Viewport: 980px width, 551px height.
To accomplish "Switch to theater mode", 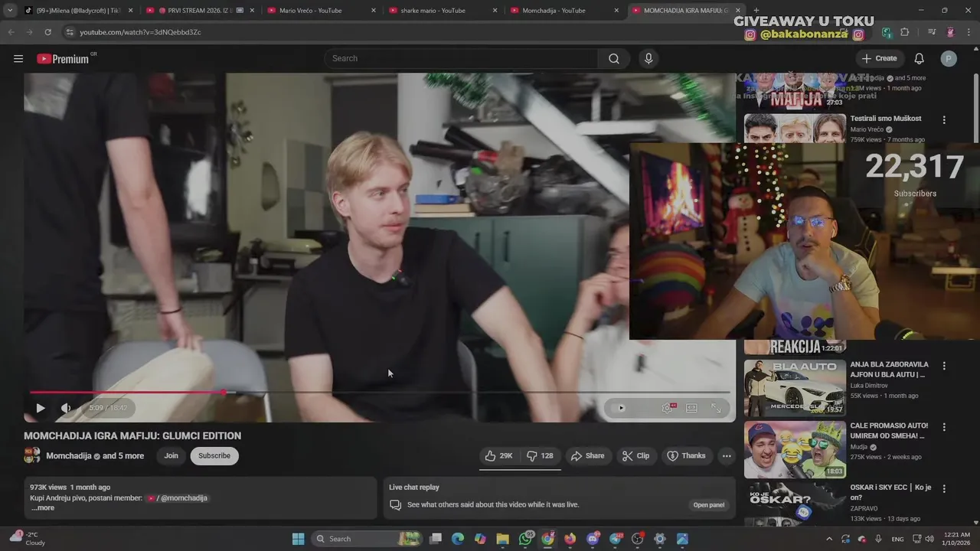I will [691, 408].
